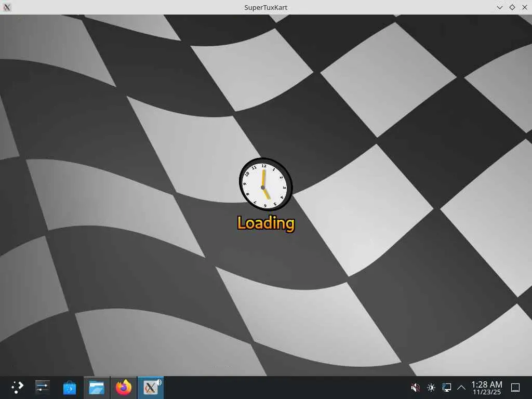Open clock showing 1:28 AM
532x399 pixels.
coord(487,388)
